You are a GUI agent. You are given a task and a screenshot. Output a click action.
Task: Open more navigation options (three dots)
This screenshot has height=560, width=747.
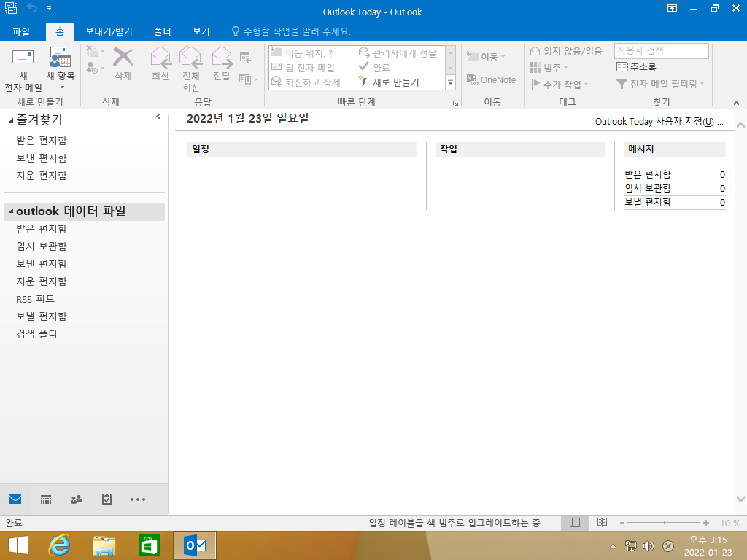pos(138,499)
